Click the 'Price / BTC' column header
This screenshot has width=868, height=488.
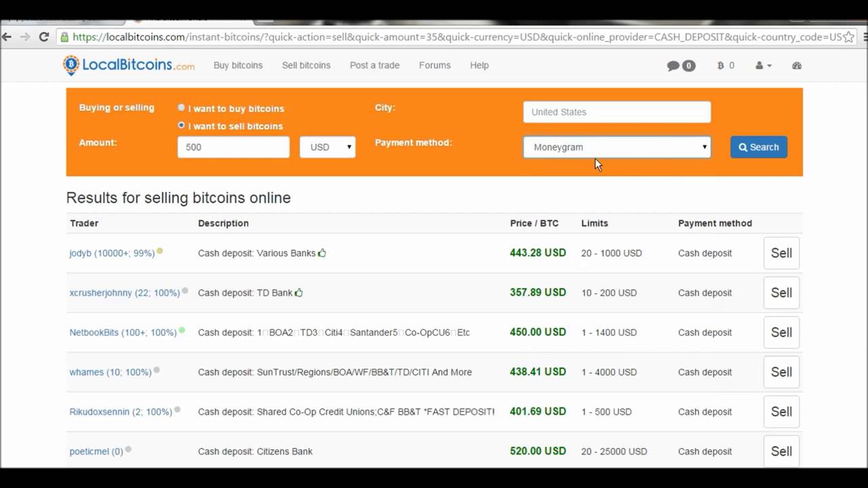click(x=534, y=223)
